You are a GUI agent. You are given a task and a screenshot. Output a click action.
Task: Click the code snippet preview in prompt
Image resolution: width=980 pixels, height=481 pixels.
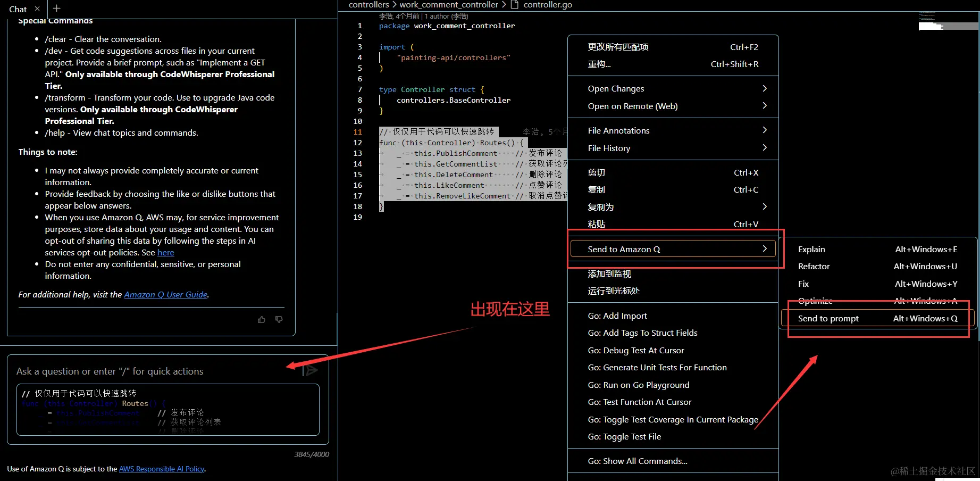(x=168, y=410)
